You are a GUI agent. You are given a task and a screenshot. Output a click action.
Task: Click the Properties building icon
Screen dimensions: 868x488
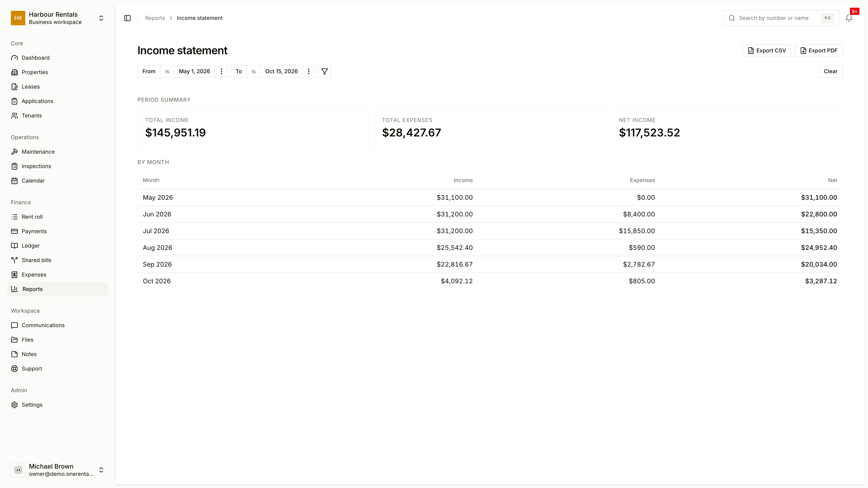tap(14, 72)
